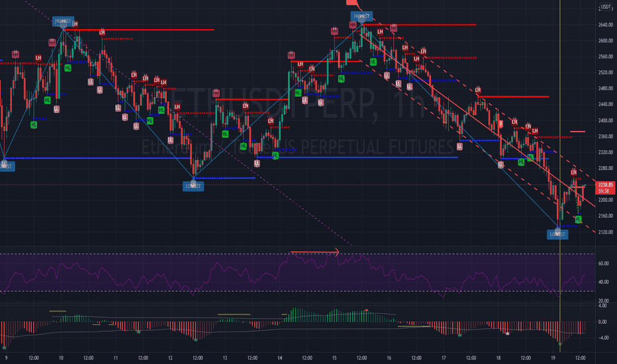Click date label 15 on the time axis
The height and width of the screenshot is (364, 617).
click(334, 358)
